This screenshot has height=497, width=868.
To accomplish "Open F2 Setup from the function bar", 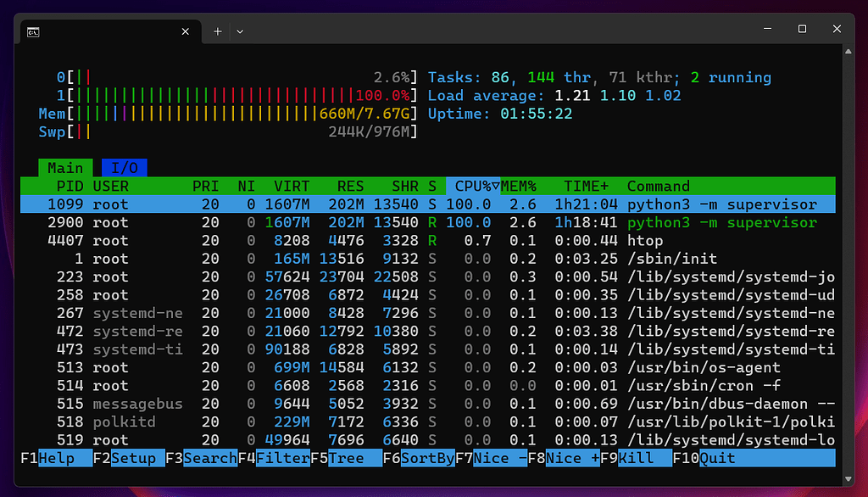I will coord(137,458).
